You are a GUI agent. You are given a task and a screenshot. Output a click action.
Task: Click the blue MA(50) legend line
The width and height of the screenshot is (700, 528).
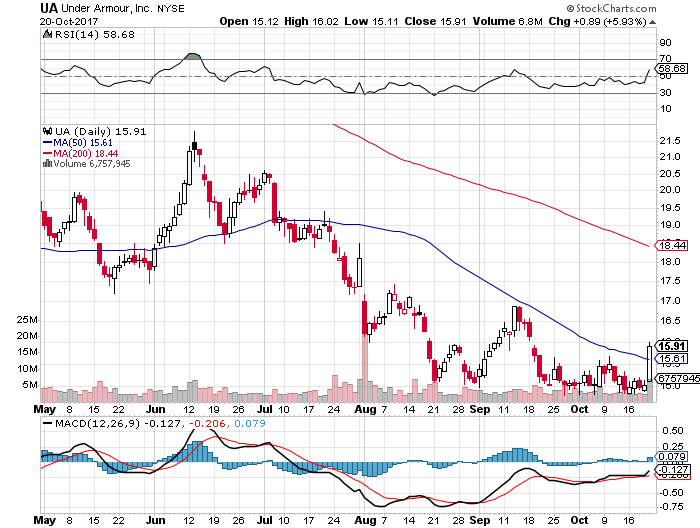point(45,142)
